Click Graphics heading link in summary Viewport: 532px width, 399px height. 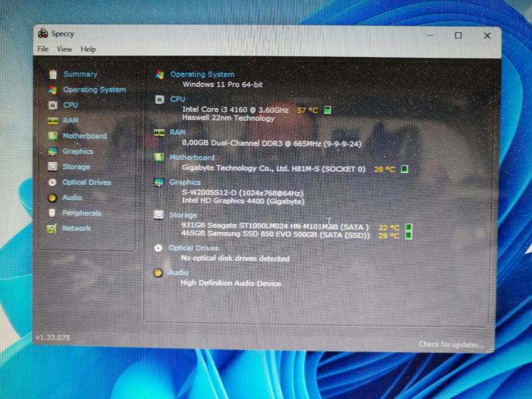coord(185,182)
